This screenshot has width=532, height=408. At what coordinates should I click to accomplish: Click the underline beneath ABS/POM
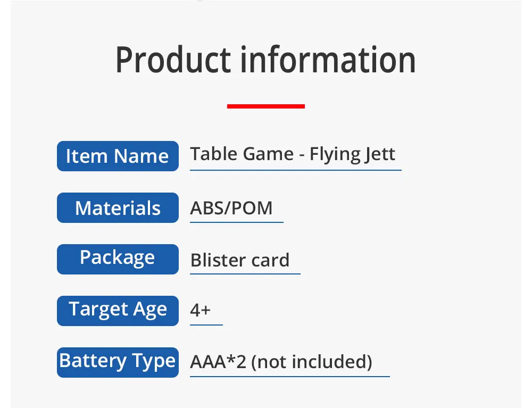point(236,222)
